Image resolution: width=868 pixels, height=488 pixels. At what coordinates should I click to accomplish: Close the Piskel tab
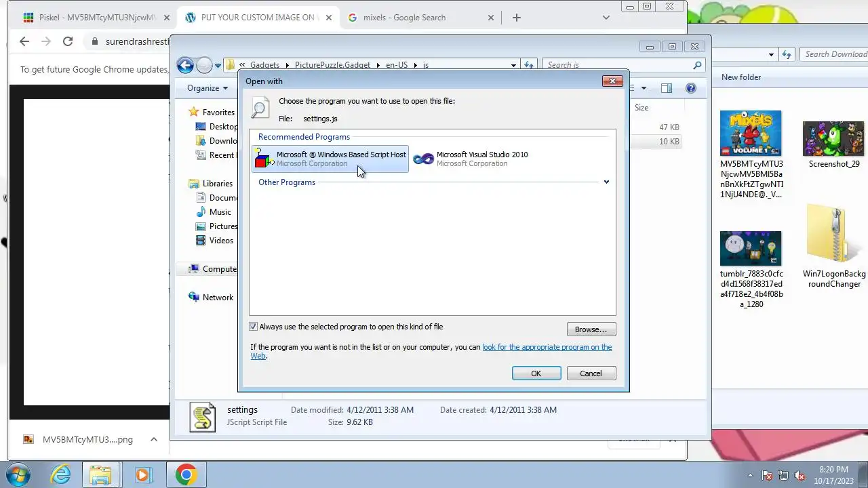(x=166, y=18)
